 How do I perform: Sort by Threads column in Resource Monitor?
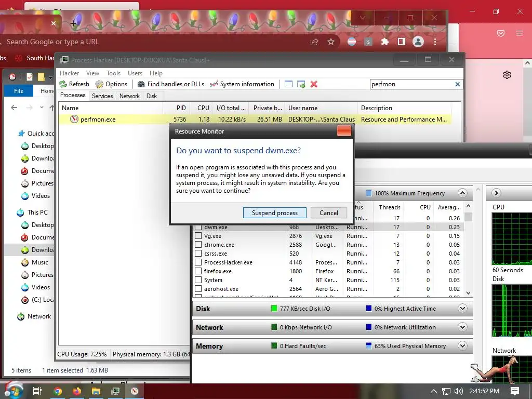390,207
